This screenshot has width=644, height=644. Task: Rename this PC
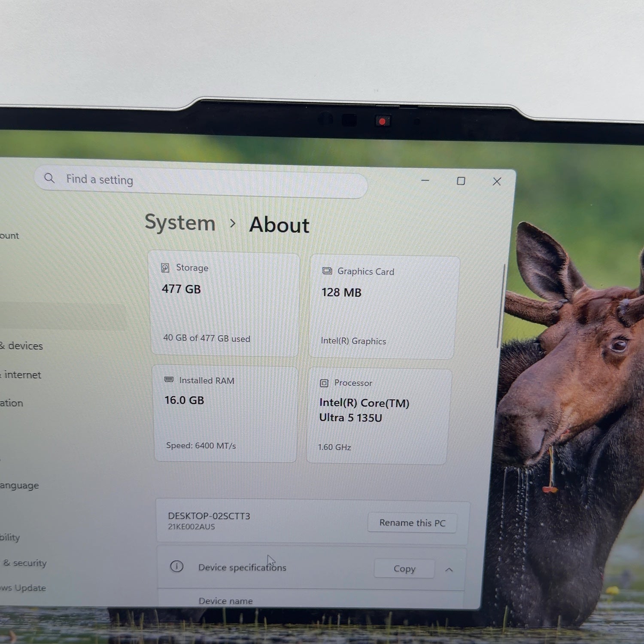(x=412, y=523)
